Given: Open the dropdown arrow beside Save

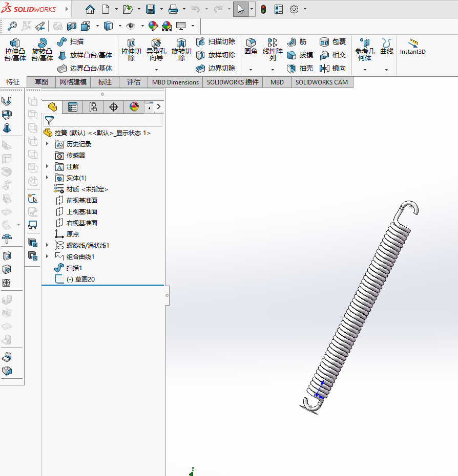Looking at the screenshot, I should point(161,9).
